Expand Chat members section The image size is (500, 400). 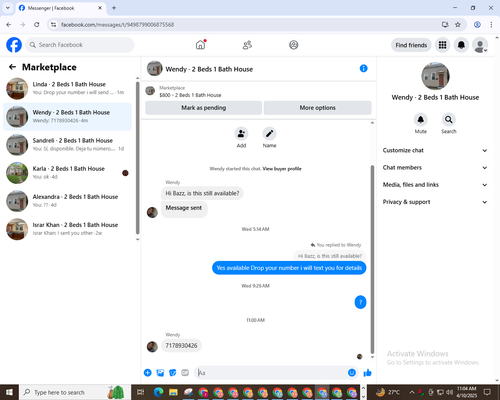[435, 168]
